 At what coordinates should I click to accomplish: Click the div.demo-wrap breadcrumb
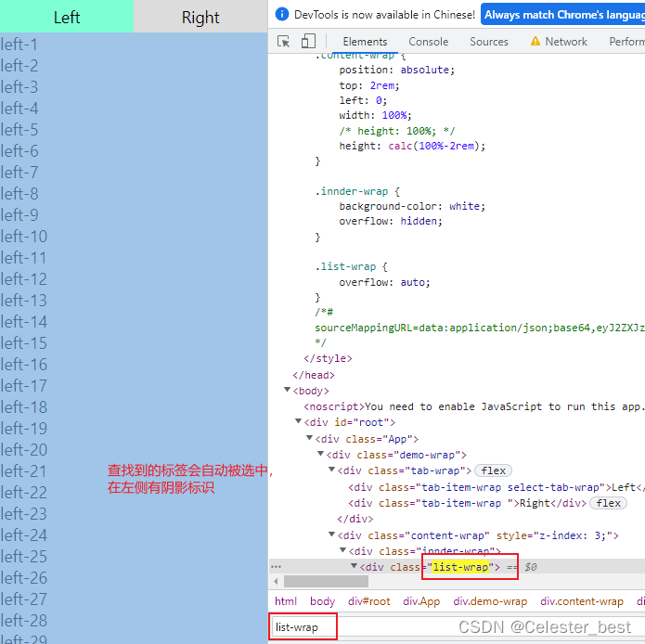(x=490, y=601)
